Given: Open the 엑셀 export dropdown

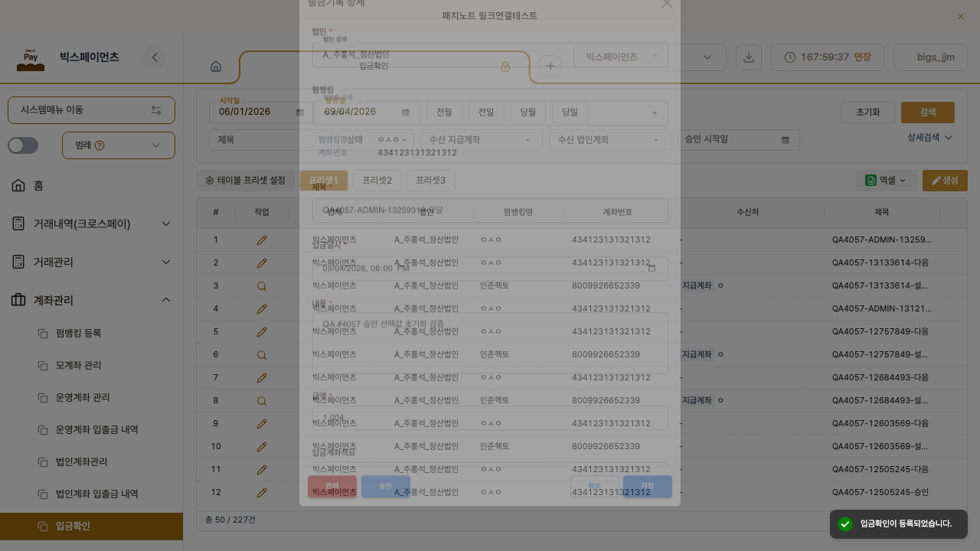Looking at the screenshot, I should coord(886,181).
